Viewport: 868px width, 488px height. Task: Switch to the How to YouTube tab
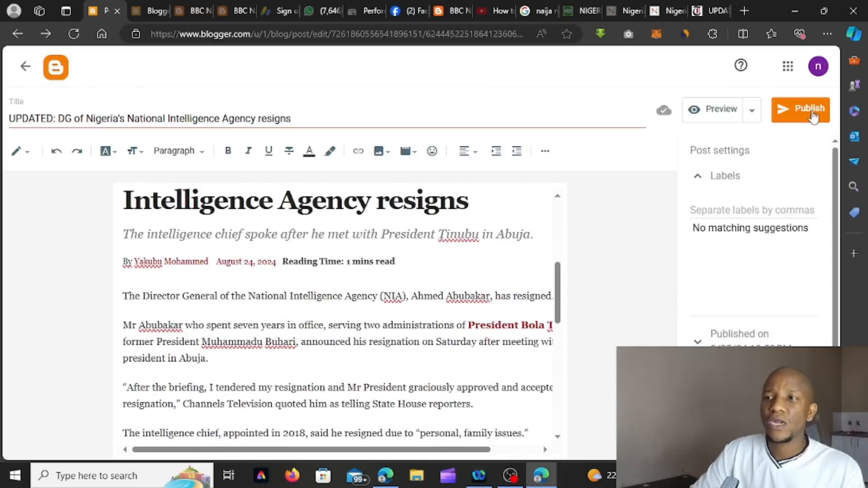click(x=495, y=11)
